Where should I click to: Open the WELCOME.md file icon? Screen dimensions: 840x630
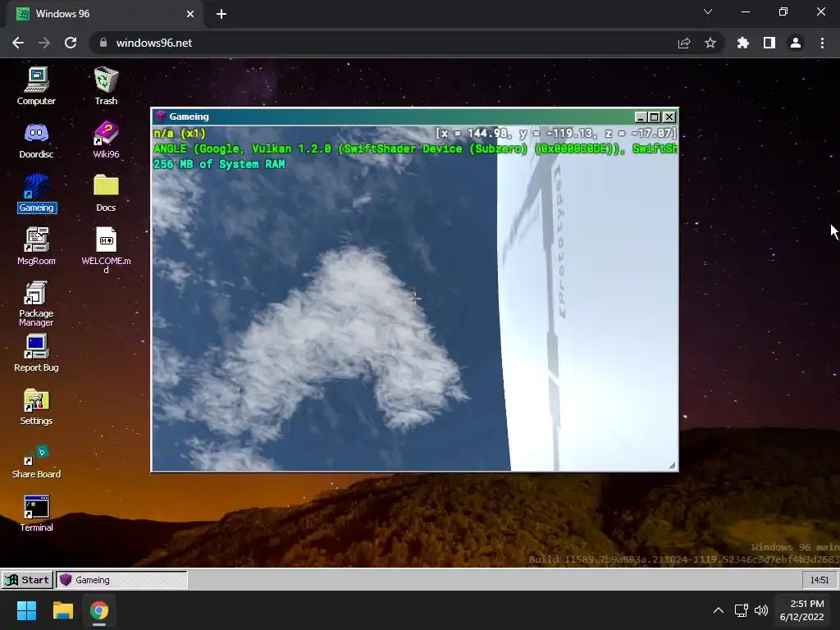click(106, 249)
